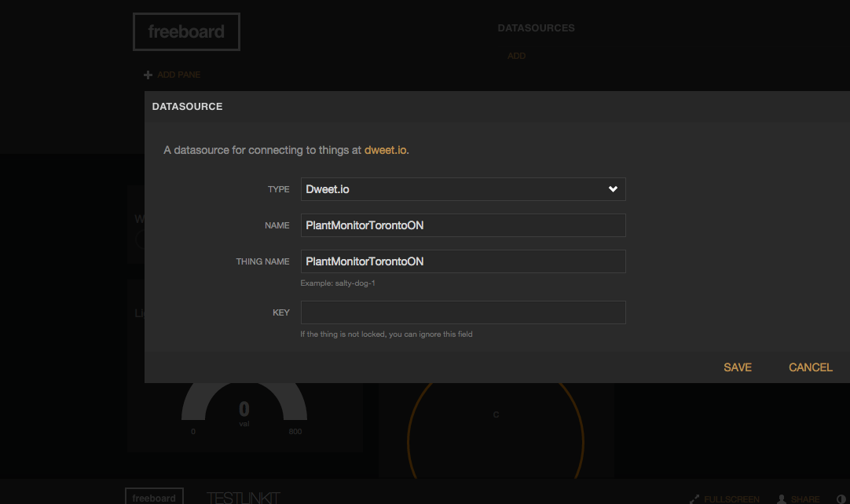
Task: Open the TYPE dropdown showing Dweet.io
Action: tap(463, 189)
